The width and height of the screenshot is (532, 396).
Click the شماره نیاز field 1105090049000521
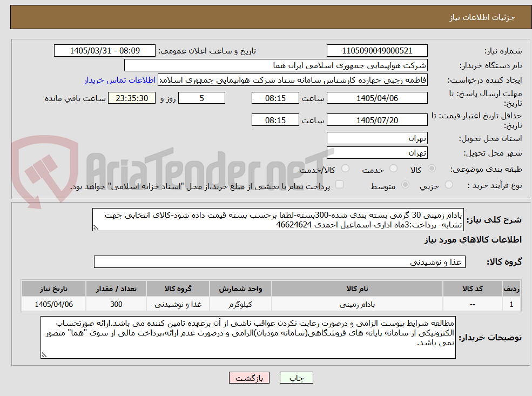click(x=377, y=51)
